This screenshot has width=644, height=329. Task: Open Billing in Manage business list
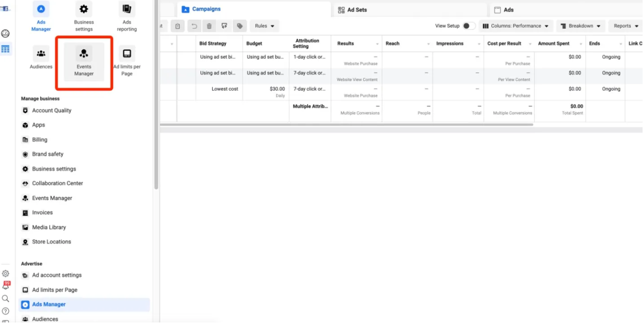tap(40, 140)
